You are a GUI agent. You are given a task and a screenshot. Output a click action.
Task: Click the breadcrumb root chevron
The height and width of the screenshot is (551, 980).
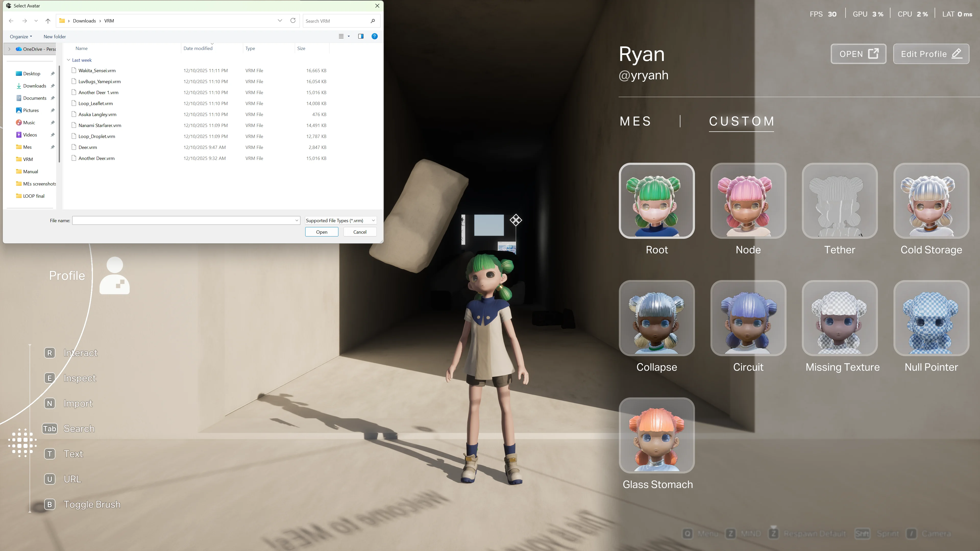[x=69, y=21]
